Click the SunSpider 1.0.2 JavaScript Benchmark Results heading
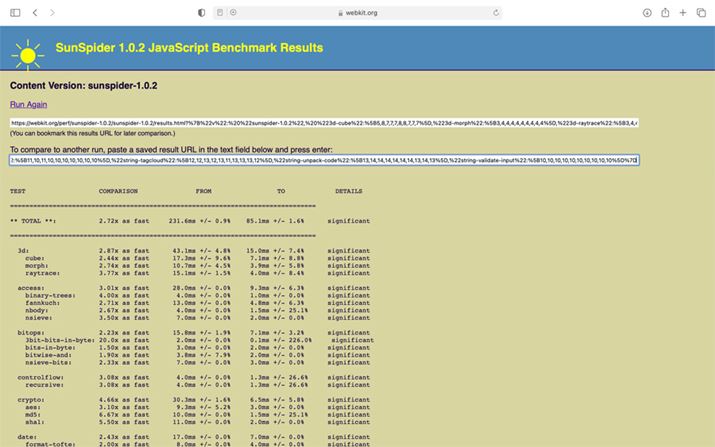This screenshot has height=447, width=715. pos(189,48)
